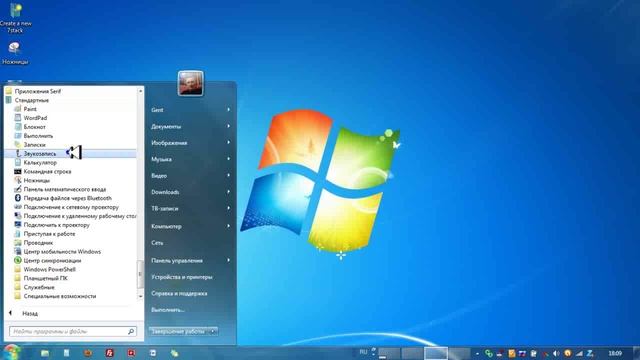Go back with the Назад button
Image resolution: width=640 pixels, height=360 pixels.
click(24, 313)
